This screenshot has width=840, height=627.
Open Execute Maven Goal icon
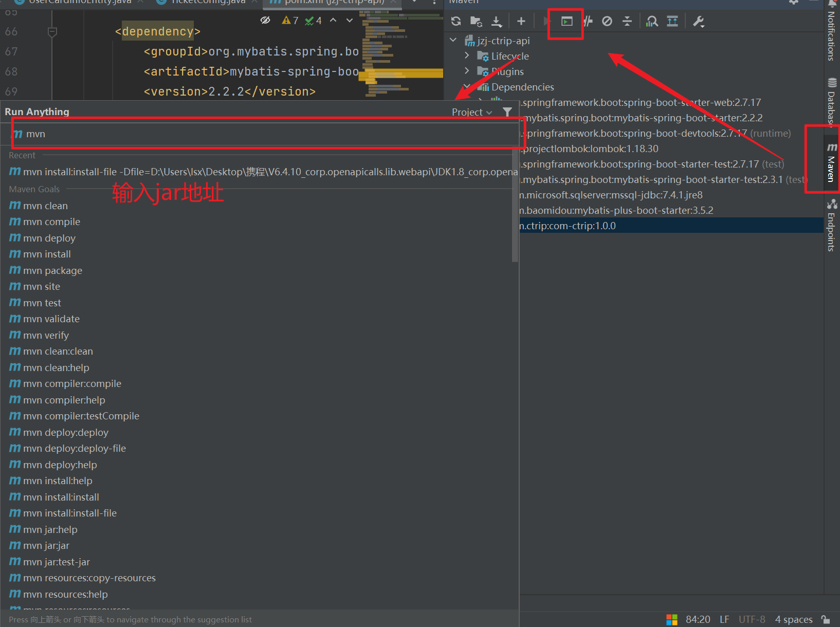point(567,22)
